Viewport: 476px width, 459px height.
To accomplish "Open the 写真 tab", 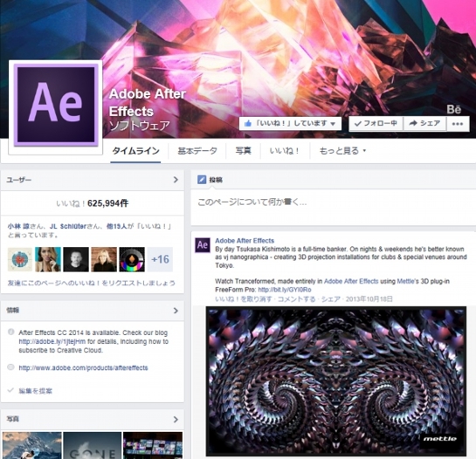I will tap(243, 151).
